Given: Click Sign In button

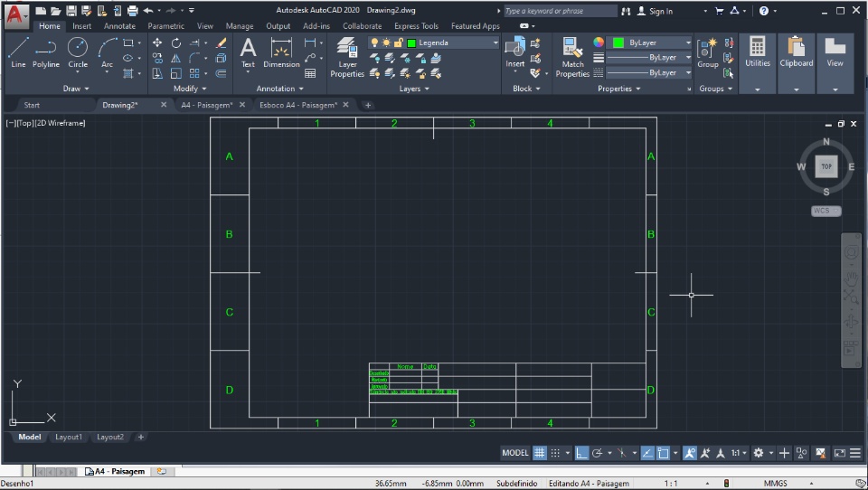Looking at the screenshot, I should click(x=655, y=11).
